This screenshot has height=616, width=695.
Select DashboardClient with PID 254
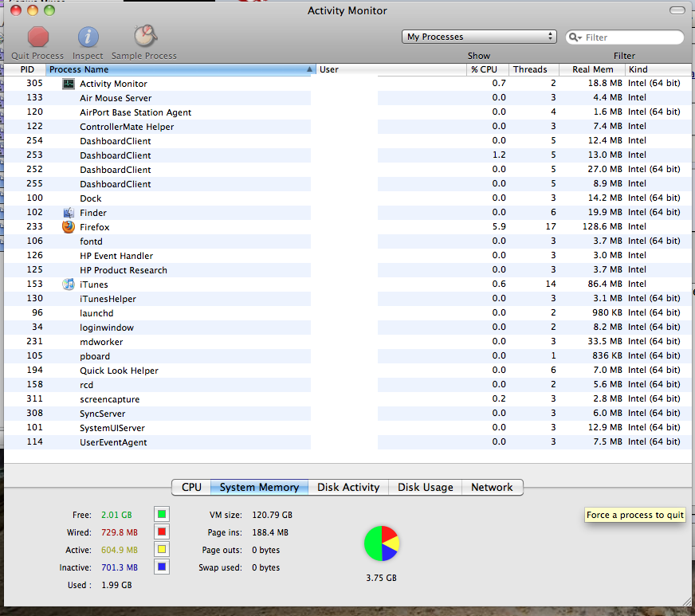347,141
